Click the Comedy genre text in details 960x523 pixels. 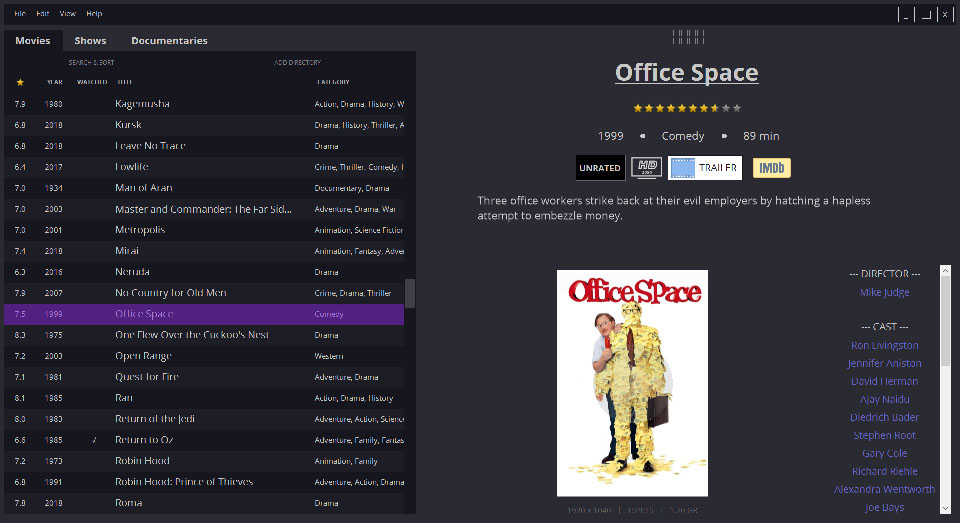click(683, 137)
